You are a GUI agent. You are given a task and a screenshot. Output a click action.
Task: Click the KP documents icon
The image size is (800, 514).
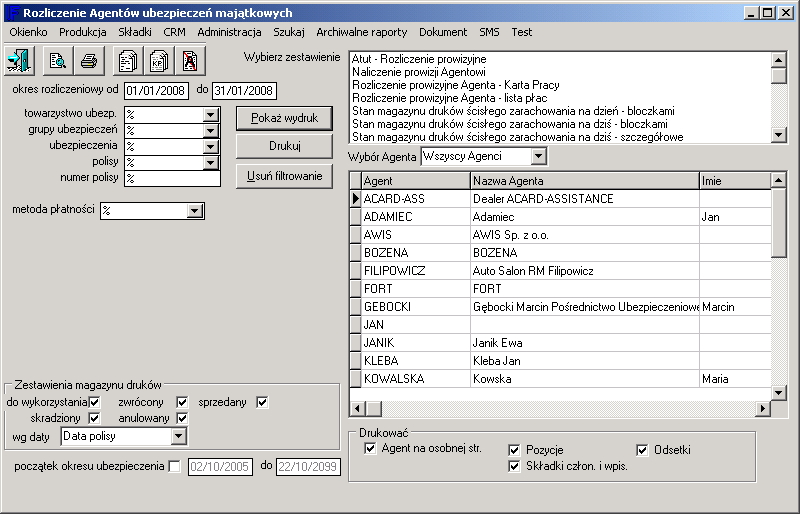[x=159, y=61]
